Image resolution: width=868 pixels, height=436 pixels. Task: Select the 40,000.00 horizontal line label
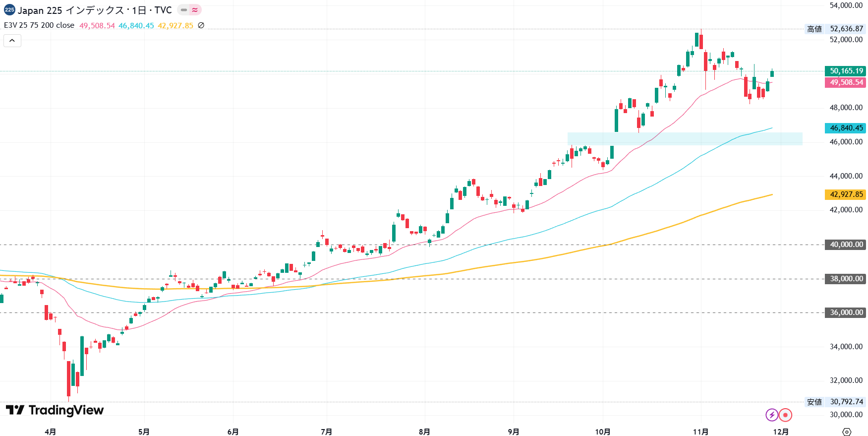[845, 245]
